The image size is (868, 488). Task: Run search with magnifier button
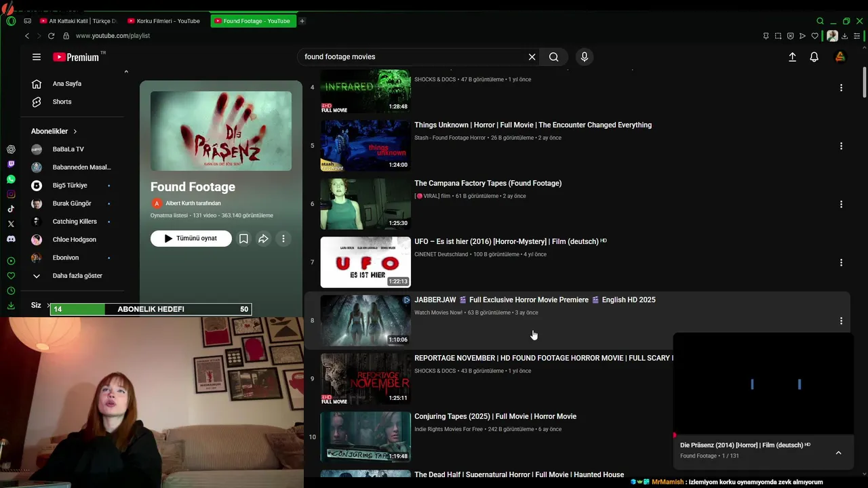[554, 57]
